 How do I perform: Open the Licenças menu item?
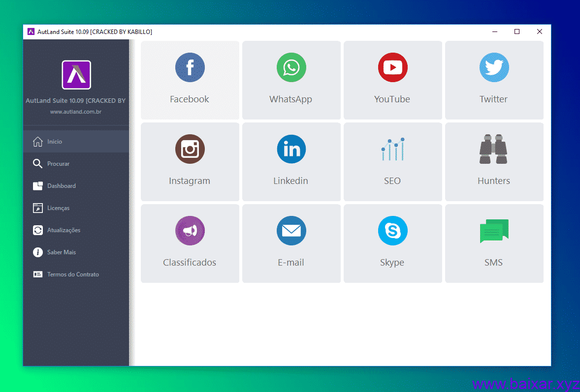pyautogui.click(x=58, y=208)
